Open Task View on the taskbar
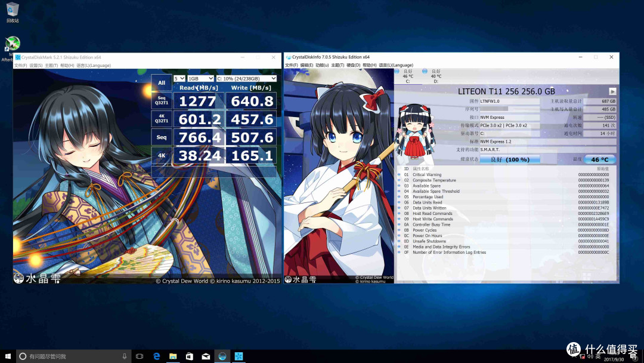Screen dimensions: 644x363 tap(140, 356)
